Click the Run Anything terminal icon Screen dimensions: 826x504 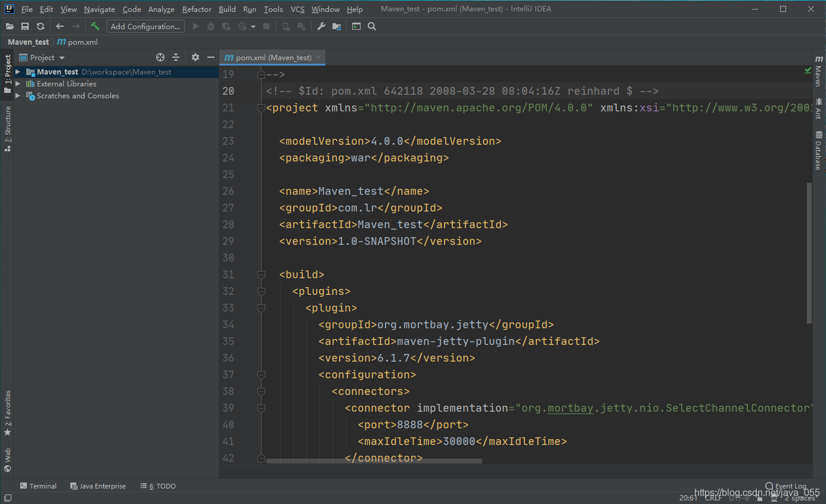point(356,26)
